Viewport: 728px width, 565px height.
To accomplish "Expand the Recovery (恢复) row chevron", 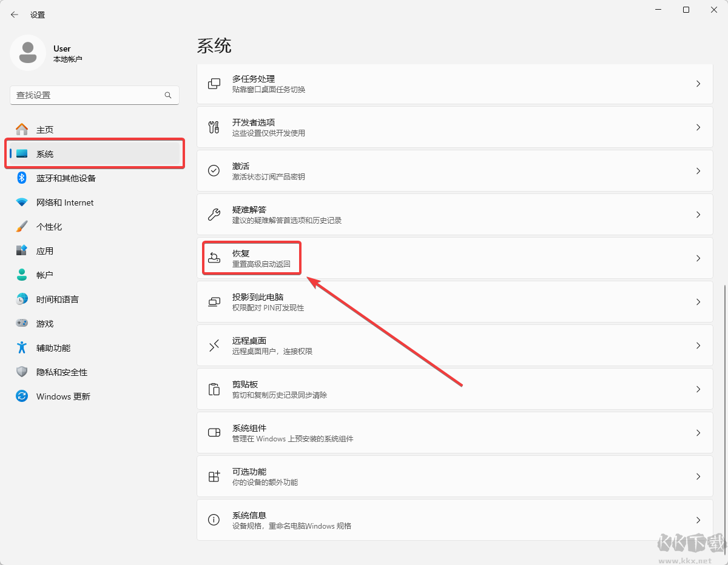I will click(698, 258).
